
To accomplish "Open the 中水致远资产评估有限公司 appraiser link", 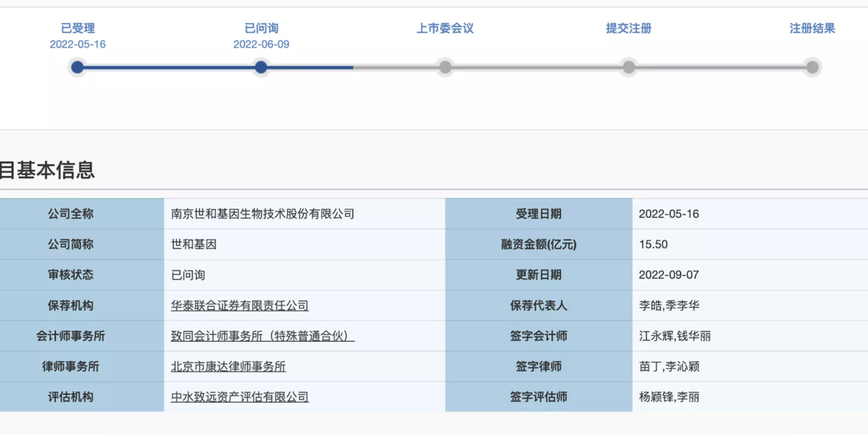I will (240, 397).
